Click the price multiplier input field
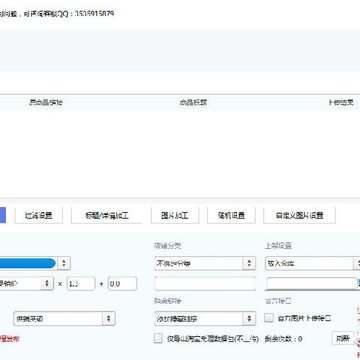The height and width of the screenshot is (360, 360). (81, 284)
